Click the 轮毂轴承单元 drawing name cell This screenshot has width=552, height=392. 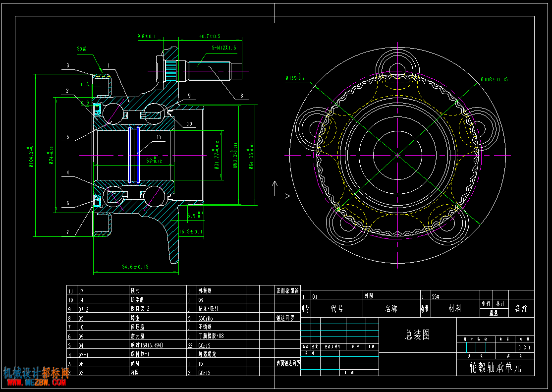(x=496, y=368)
